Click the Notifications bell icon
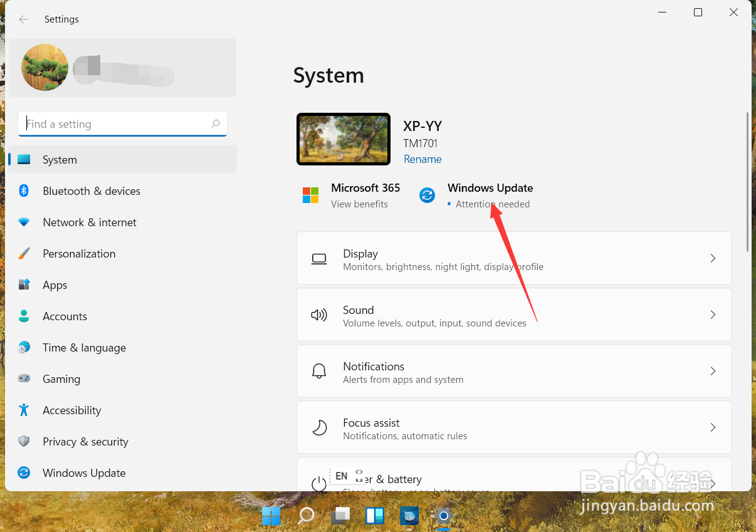756x532 pixels. pyautogui.click(x=319, y=371)
